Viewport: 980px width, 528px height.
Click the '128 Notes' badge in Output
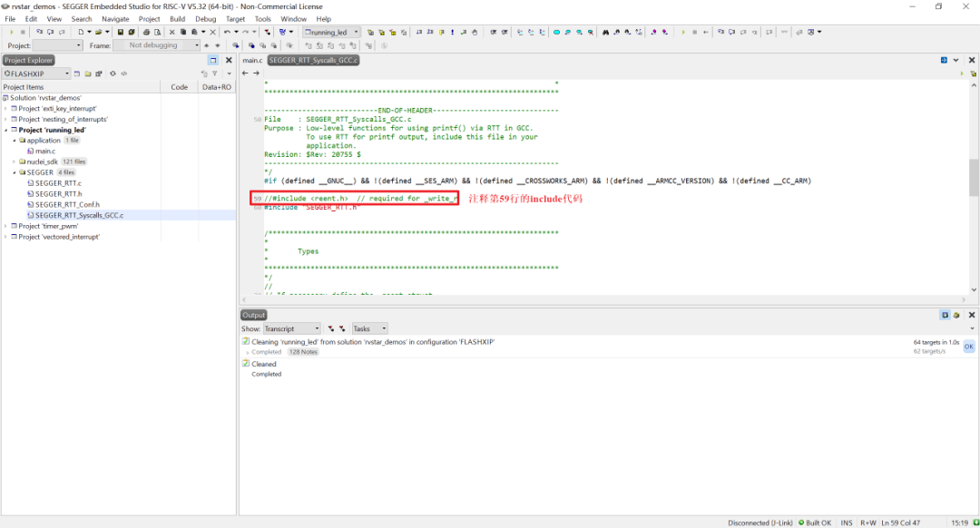[x=302, y=352]
